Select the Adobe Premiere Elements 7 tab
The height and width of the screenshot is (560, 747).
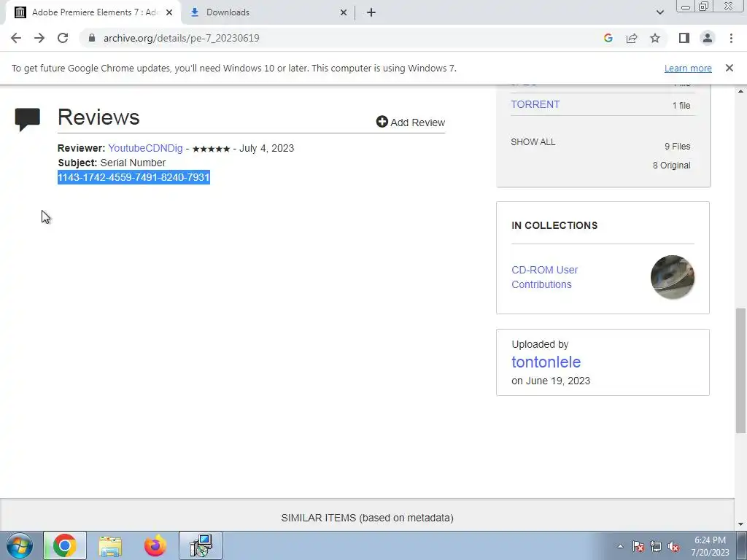tap(93, 12)
